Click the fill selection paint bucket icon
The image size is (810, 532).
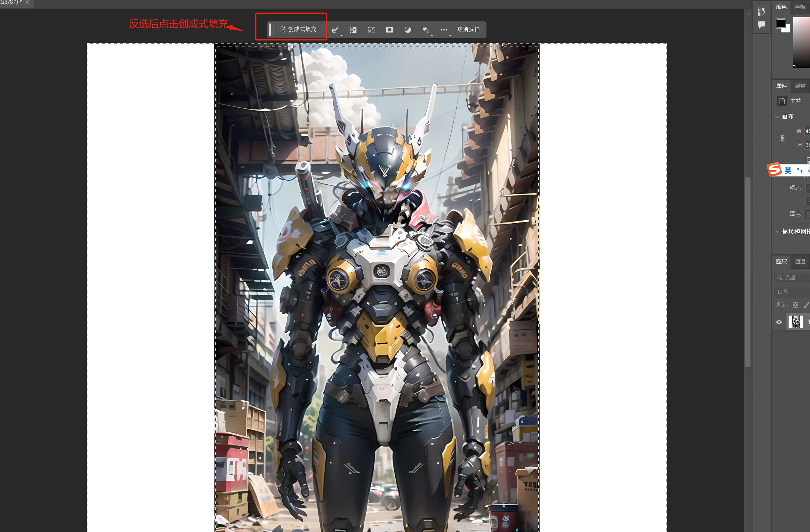425,30
